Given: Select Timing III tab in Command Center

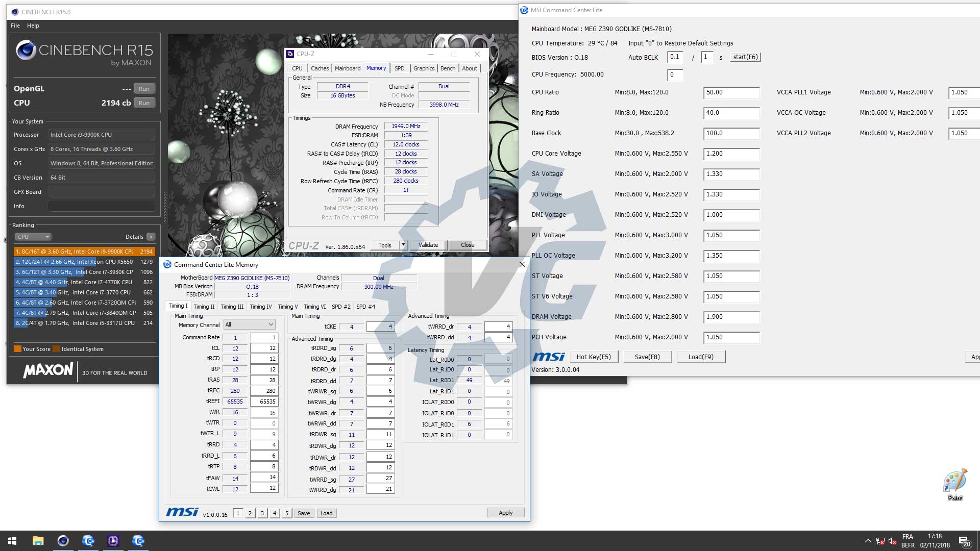Looking at the screenshot, I should 232,307.
